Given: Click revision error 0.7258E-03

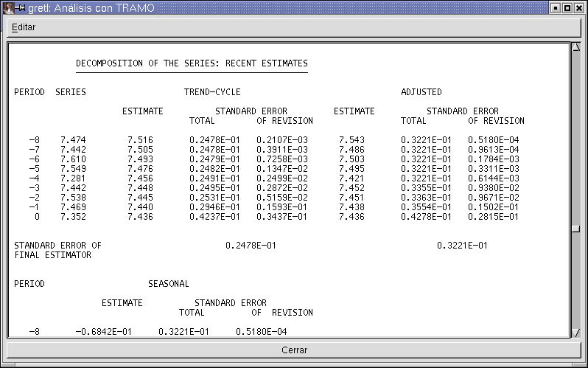Looking at the screenshot, I should click(282, 159).
